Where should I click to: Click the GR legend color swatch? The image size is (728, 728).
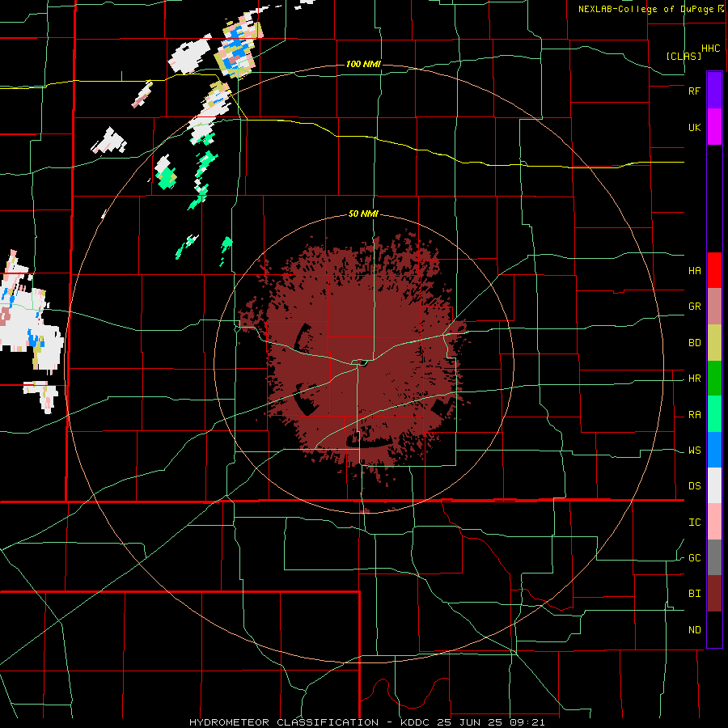click(714, 307)
